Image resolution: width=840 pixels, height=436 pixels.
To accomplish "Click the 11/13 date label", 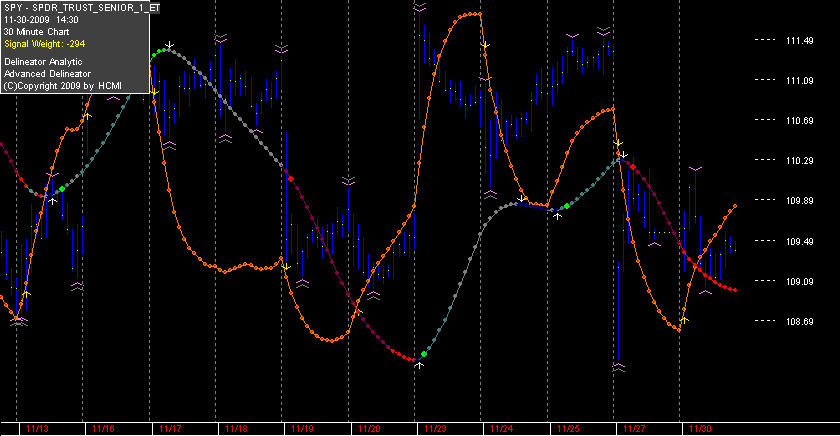I will [37, 429].
